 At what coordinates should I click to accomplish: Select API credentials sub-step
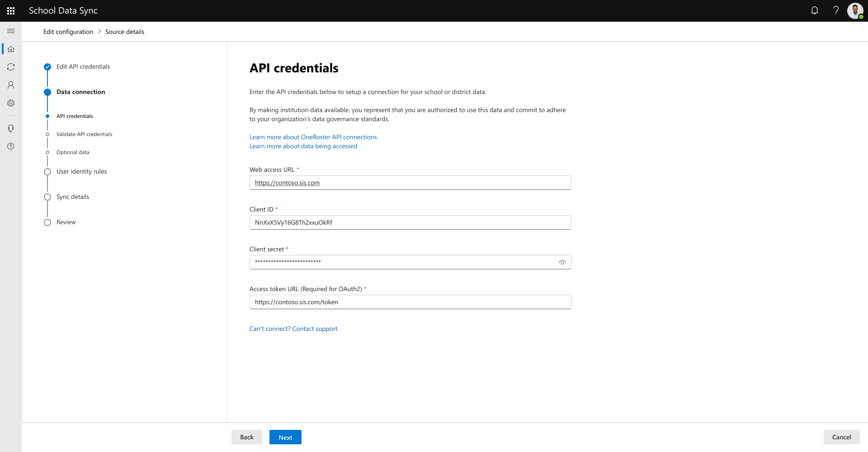click(x=75, y=116)
